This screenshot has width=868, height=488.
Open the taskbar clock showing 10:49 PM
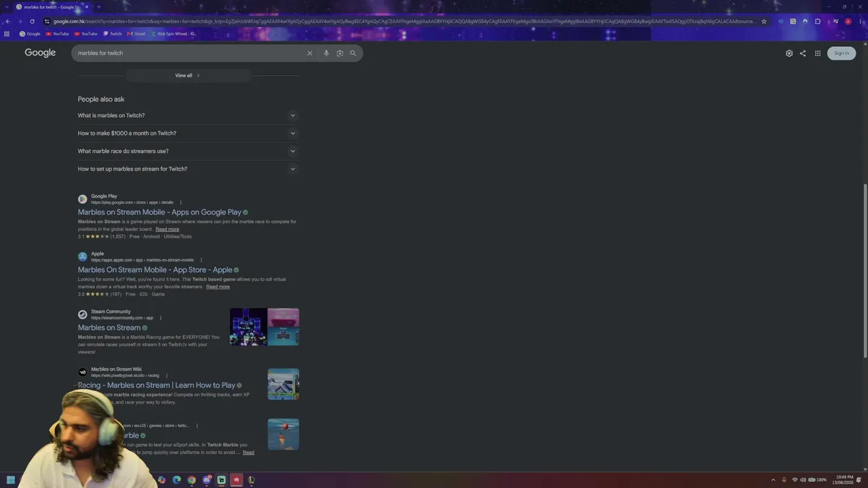[x=844, y=480]
